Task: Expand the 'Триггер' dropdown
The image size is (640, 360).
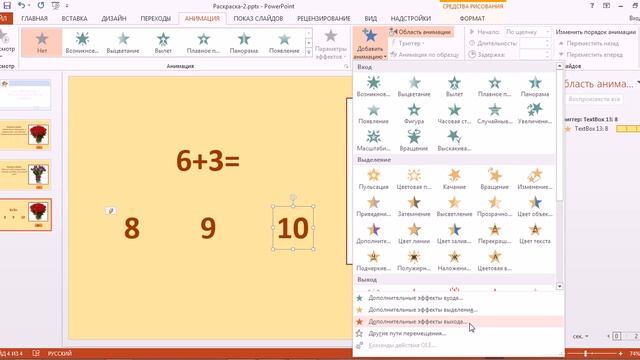Action: tap(407, 43)
